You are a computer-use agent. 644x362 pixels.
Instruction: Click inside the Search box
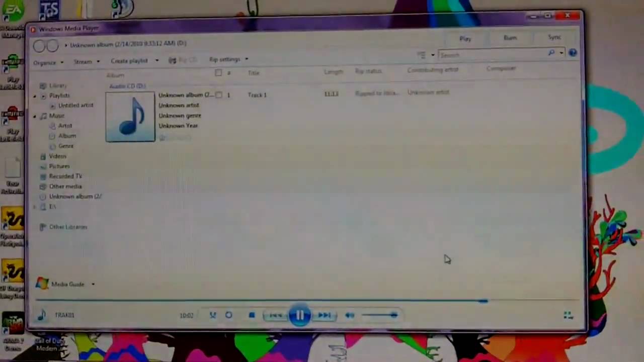click(x=493, y=55)
